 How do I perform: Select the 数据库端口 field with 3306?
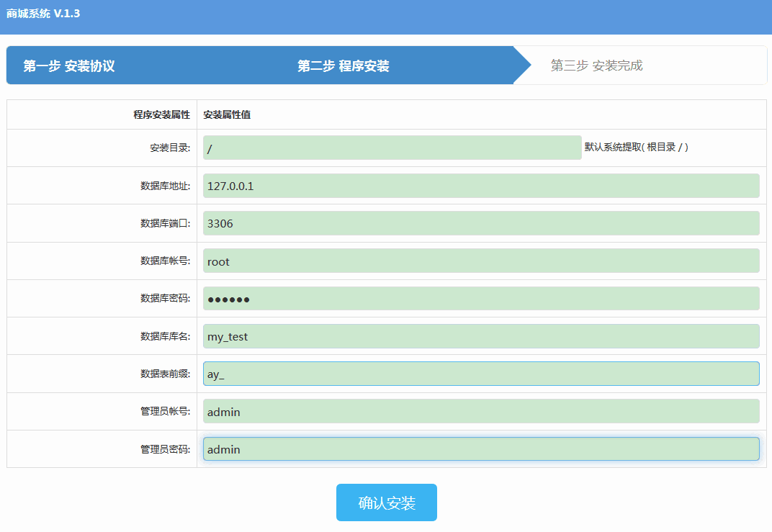coord(480,223)
